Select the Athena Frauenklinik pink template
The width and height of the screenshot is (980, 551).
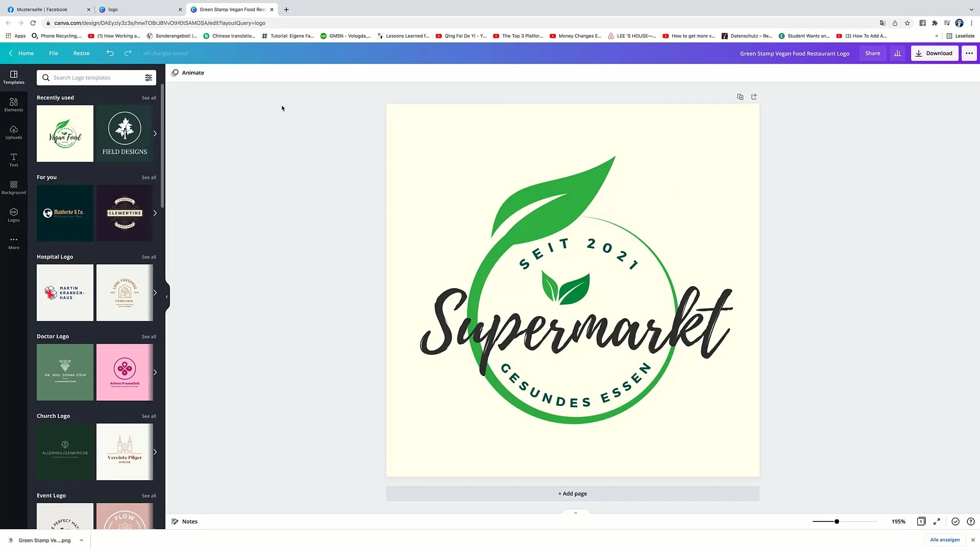[x=125, y=372]
